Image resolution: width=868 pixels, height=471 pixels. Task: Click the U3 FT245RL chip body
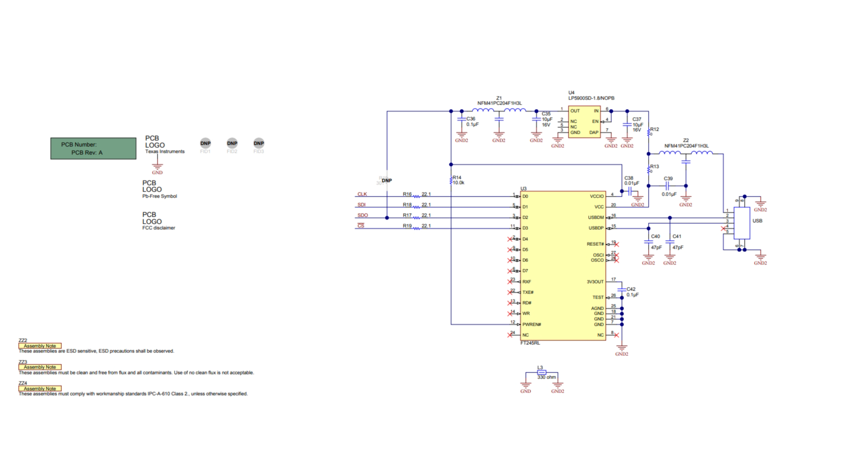click(x=563, y=265)
